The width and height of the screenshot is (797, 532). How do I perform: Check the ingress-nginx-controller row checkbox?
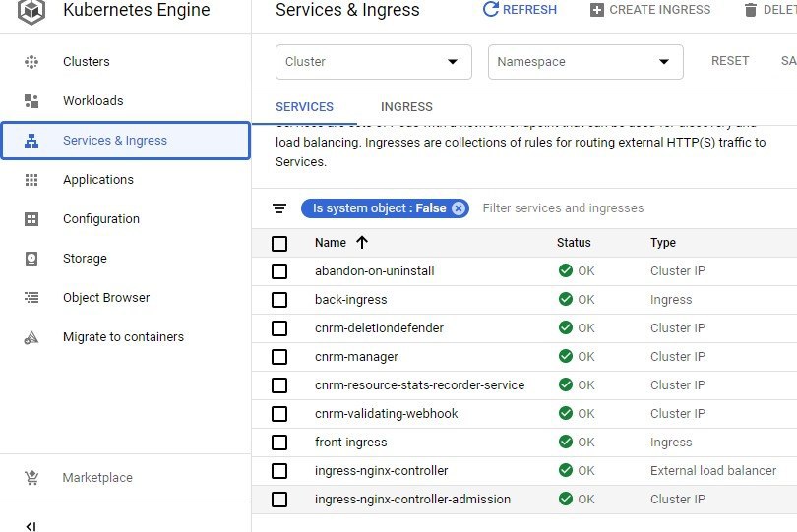pyautogui.click(x=279, y=470)
